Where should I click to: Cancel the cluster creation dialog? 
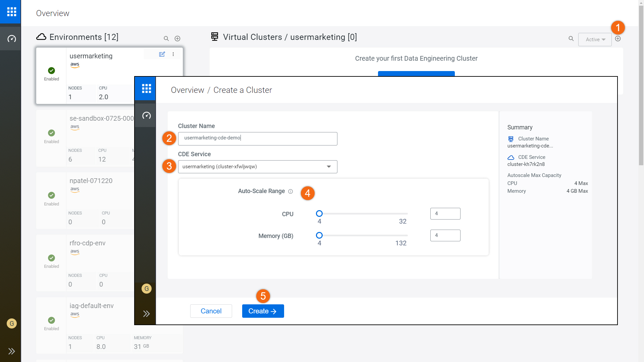211,311
